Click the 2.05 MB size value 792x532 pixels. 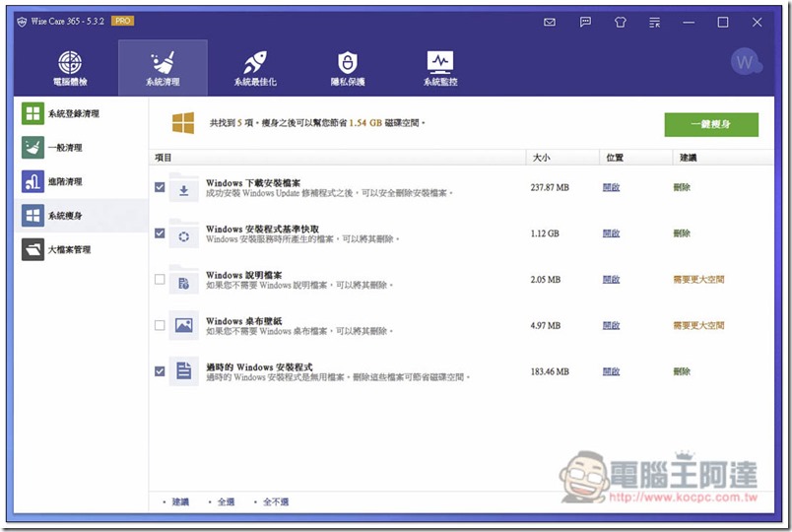click(546, 280)
